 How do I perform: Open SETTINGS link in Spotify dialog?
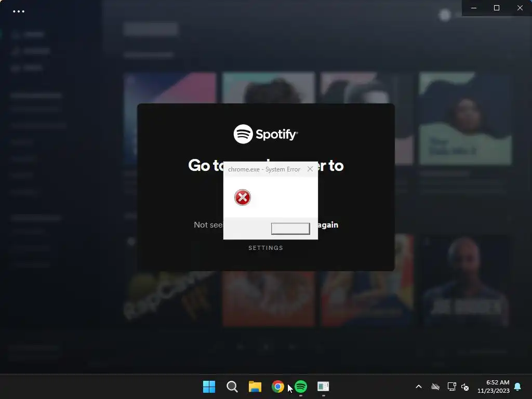pos(265,248)
